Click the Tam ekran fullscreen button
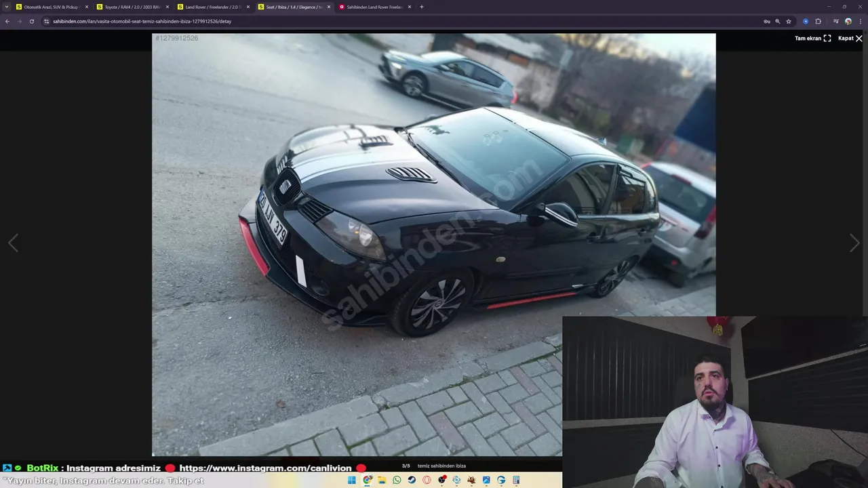Viewport: 868px width, 488px height. (812, 39)
